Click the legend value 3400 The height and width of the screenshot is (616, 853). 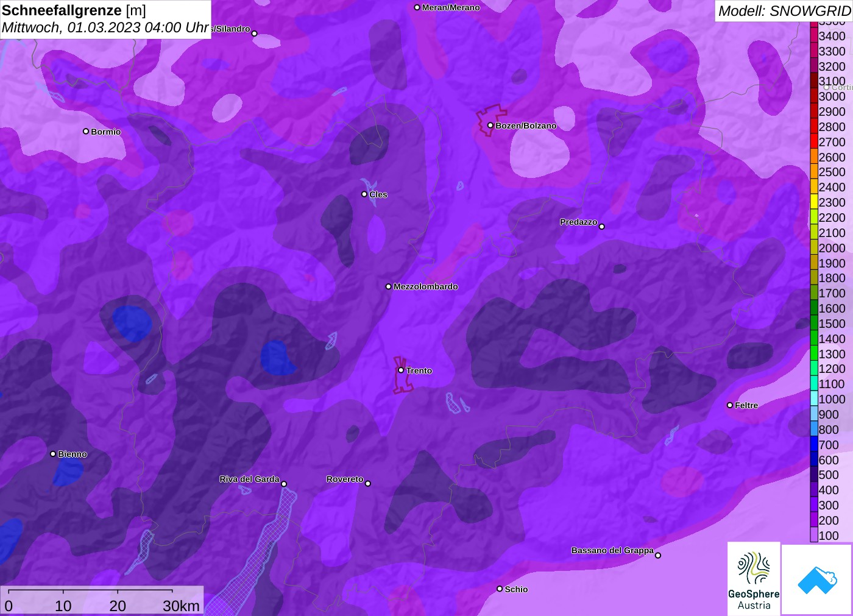point(832,36)
